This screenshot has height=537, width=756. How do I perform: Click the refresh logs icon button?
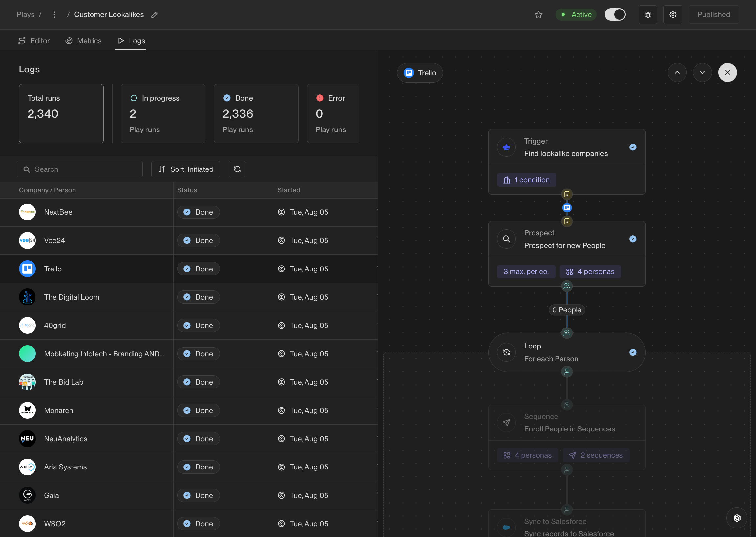(237, 169)
